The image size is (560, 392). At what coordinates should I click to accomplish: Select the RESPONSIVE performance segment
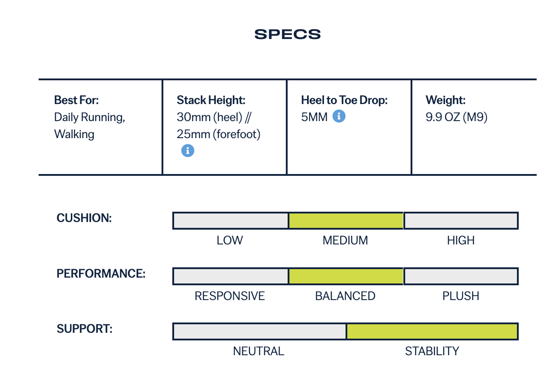coord(230,276)
